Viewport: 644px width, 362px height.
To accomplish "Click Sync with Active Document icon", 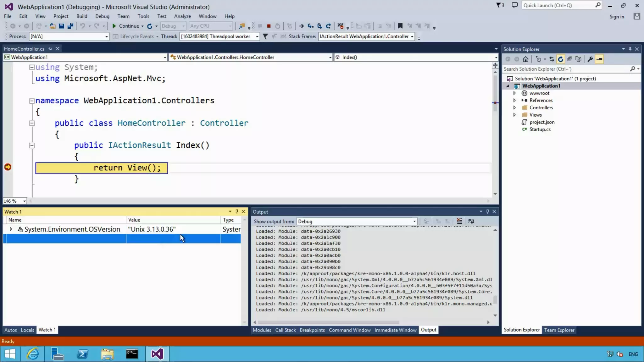I will click(x=552, y=59).
